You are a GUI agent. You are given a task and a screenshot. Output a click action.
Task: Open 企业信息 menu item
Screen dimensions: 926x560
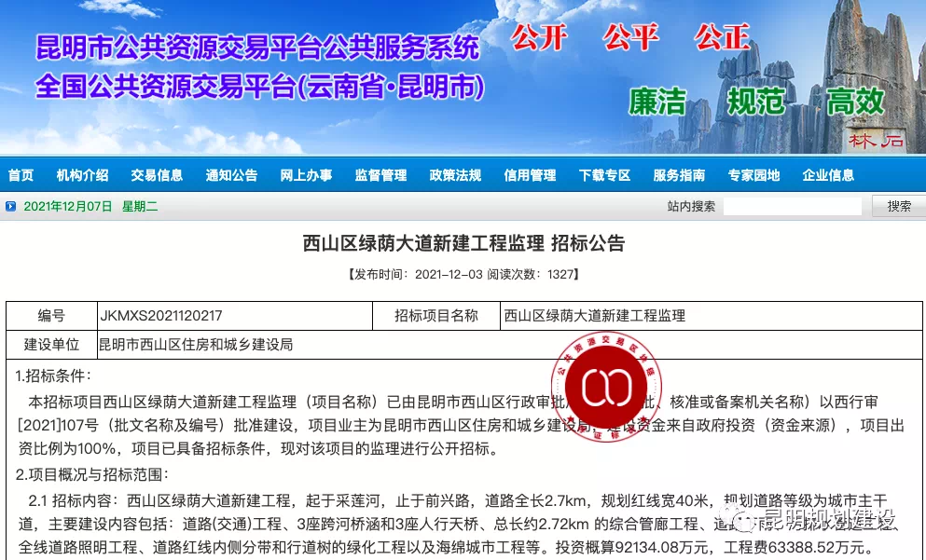pos(828,175)
